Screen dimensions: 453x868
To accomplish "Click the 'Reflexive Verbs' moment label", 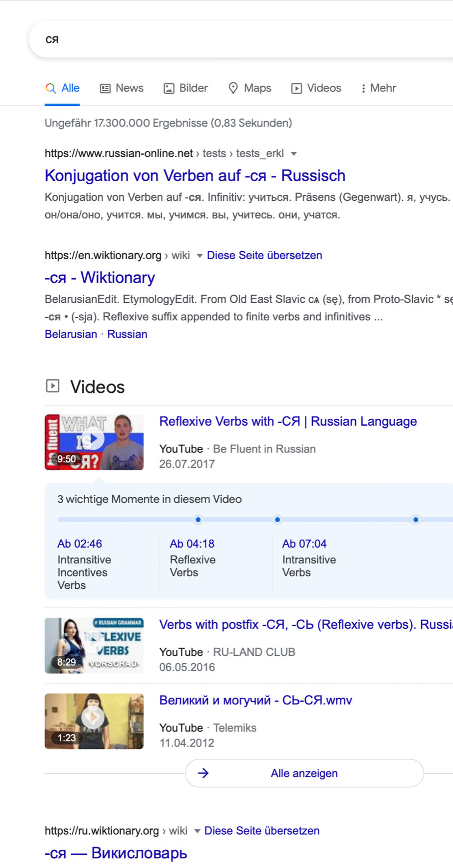I will click(193, 566).
